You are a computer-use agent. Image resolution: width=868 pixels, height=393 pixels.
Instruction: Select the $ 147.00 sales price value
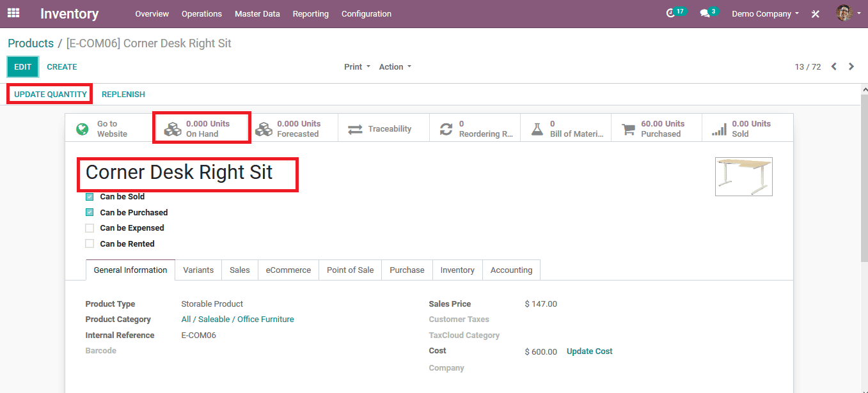click(x=541, y=304)
